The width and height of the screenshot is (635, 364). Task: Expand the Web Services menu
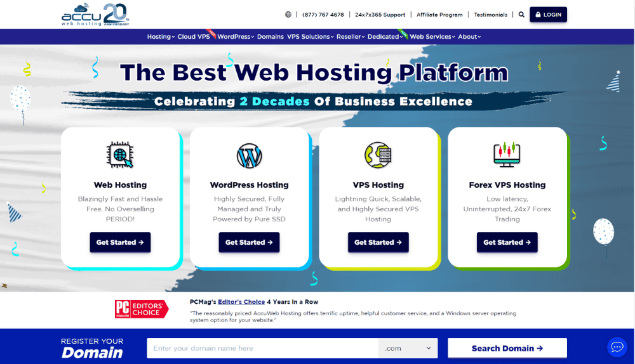point(432,37)
